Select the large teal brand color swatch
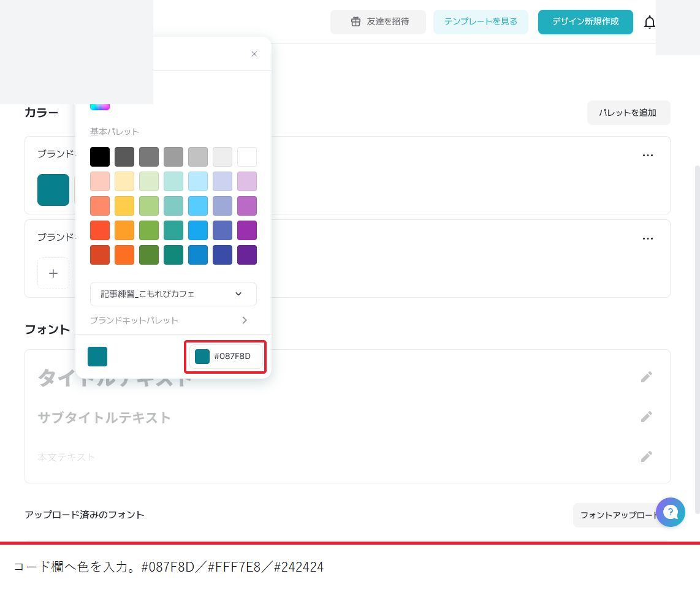This screenshot has width=700, height=590. [x=53, y=190]
